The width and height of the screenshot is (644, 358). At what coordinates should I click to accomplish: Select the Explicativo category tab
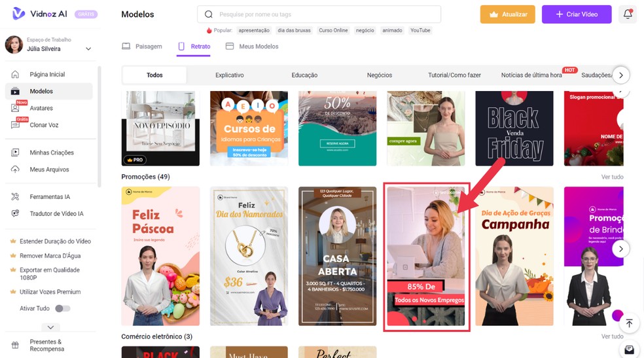tap(230, 75)
